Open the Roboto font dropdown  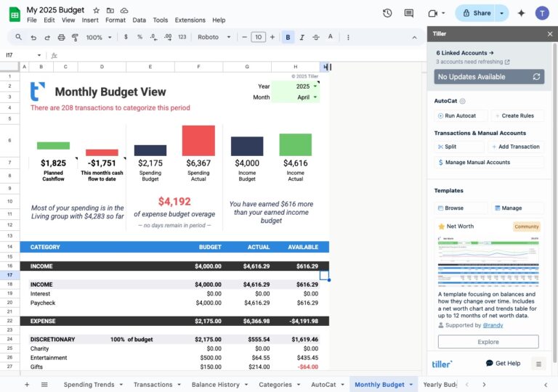214,37
